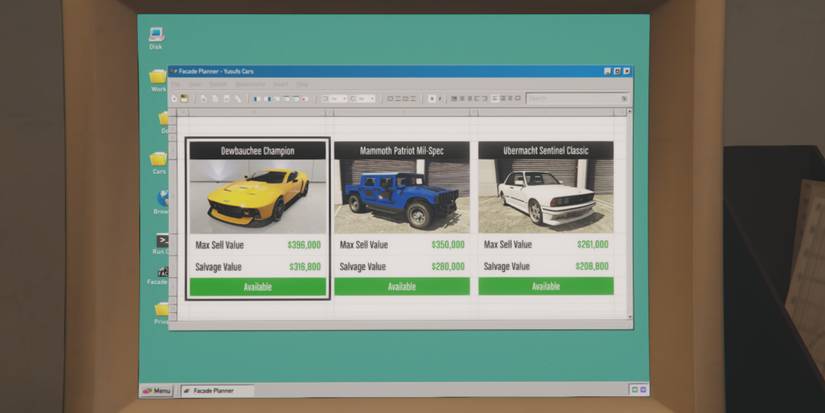
Task: Click the Ubermacht Sentinel Classic title header
Action: [x=546, y=150]
